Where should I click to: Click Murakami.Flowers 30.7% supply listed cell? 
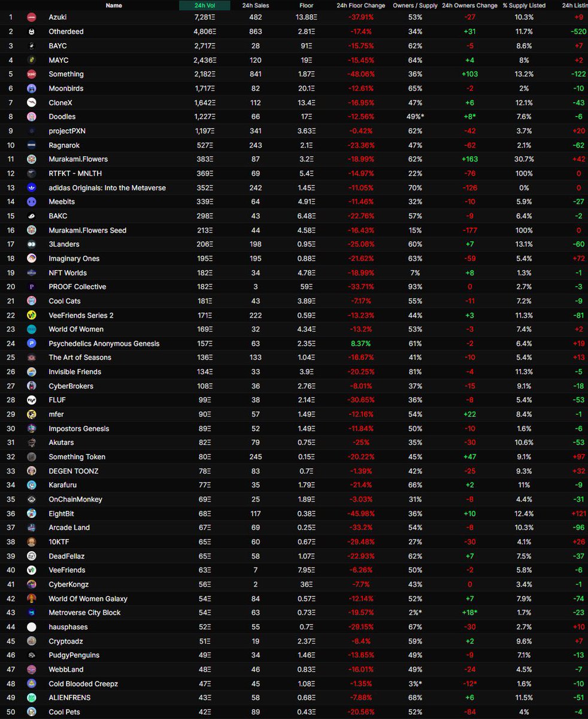pyautogui.click(x=524, y=159)
